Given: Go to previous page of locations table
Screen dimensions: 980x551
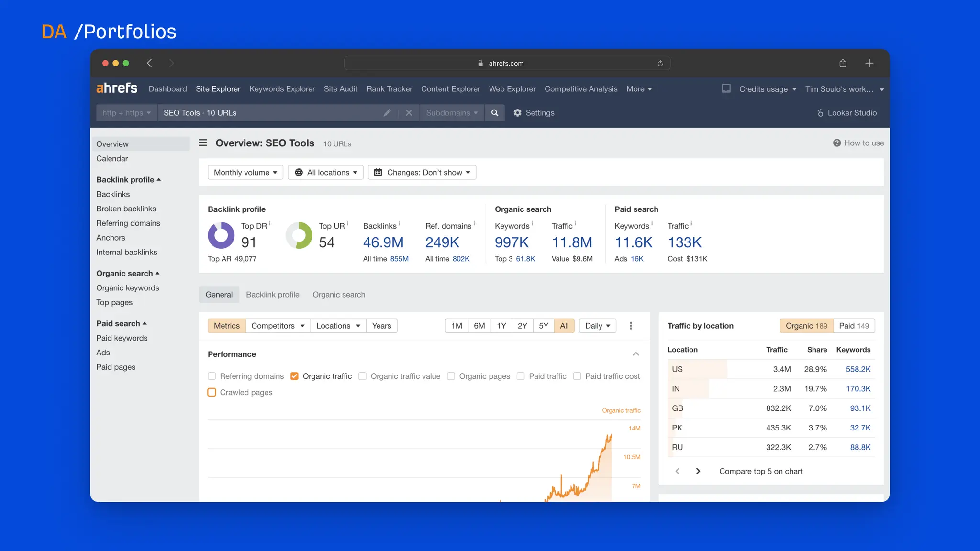Looking at the screenshot, I should click(677, 471).
